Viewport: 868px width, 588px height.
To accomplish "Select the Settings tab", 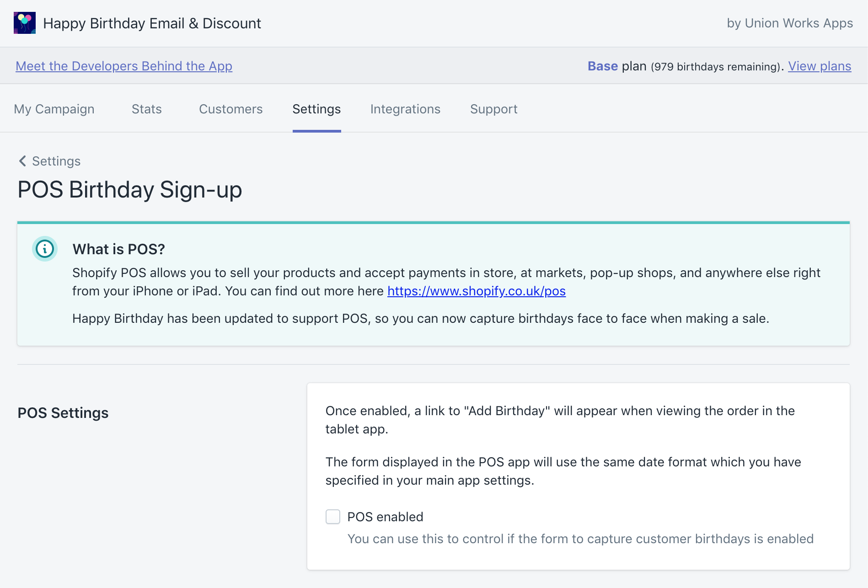I will pos(316,109).
